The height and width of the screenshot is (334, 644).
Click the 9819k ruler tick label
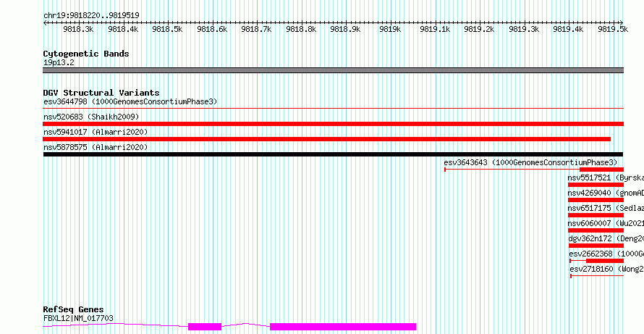pos(390,29)
